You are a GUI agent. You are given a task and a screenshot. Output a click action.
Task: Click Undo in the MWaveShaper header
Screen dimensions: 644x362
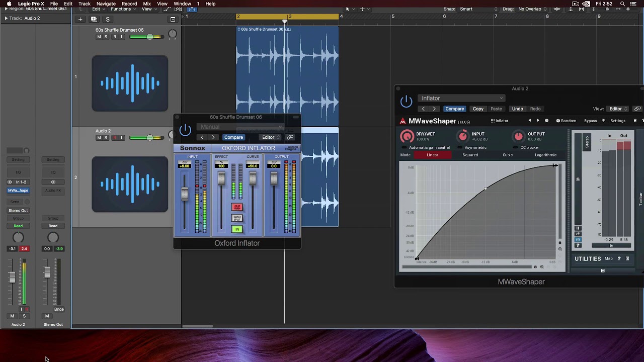[517, 109]
